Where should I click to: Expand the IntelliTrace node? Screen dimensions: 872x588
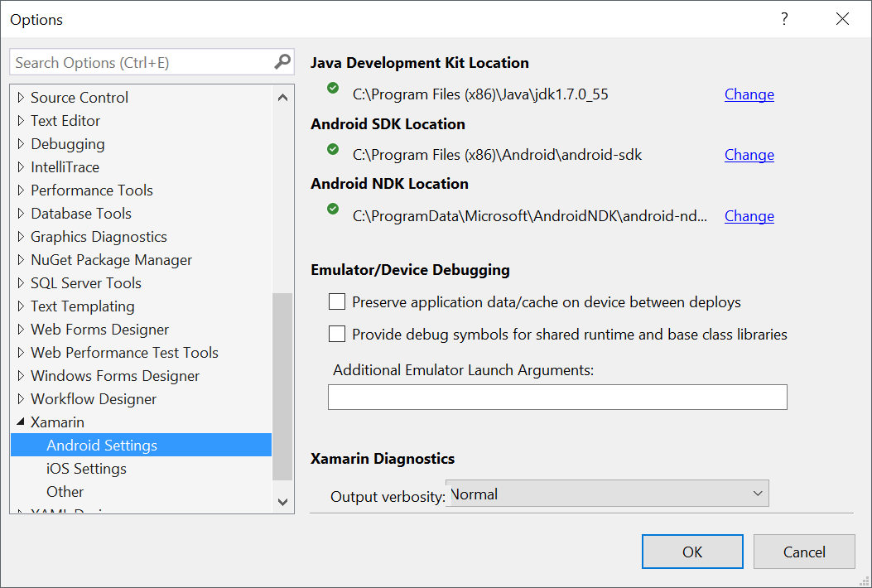(x=22, y=167)
